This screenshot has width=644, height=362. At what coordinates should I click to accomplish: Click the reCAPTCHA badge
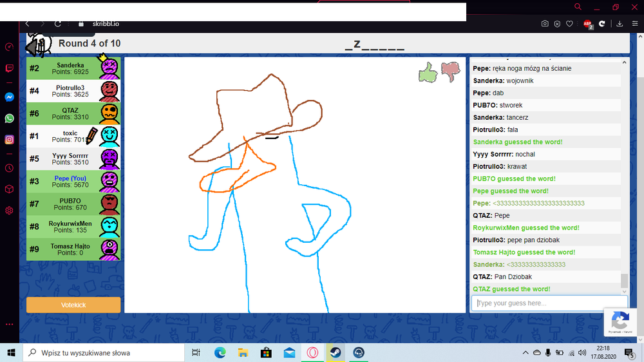[620, 321]
